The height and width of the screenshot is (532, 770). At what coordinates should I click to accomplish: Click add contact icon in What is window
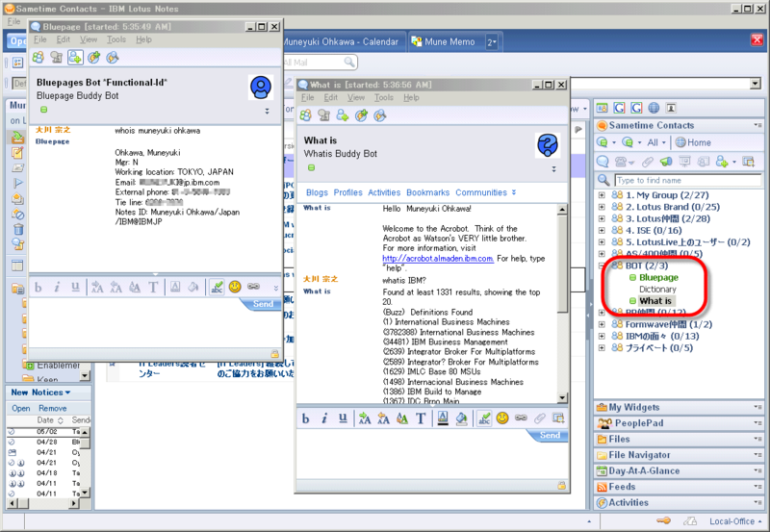coord(343,115)
